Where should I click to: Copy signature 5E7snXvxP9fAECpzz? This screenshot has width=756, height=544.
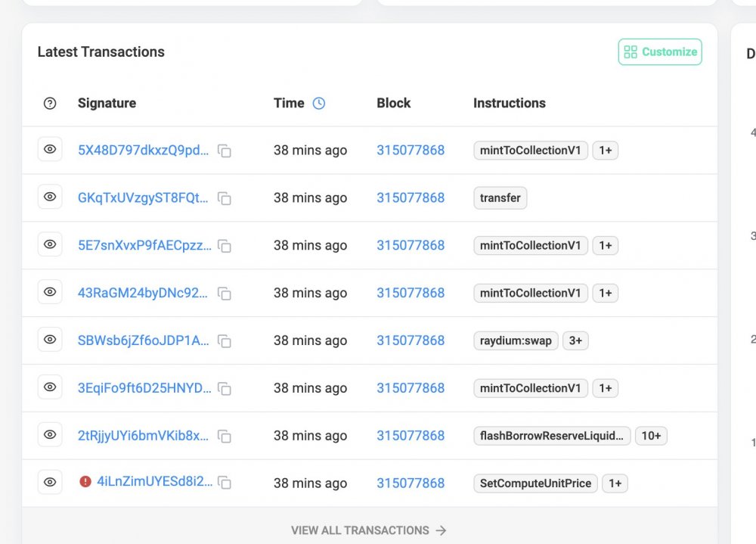click(225, 246)
